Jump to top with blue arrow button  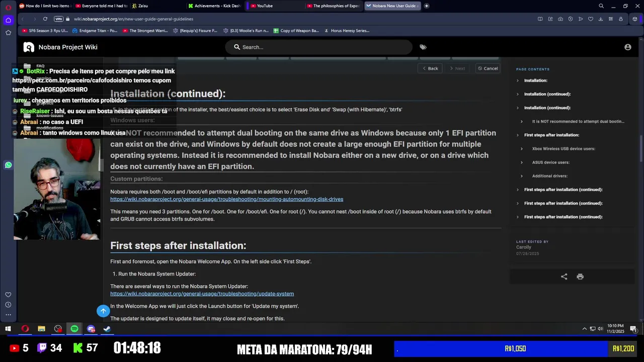click(103, 311)
